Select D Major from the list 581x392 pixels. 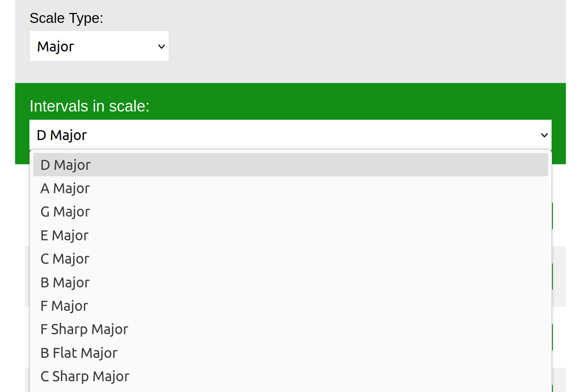tap(66, 165)
